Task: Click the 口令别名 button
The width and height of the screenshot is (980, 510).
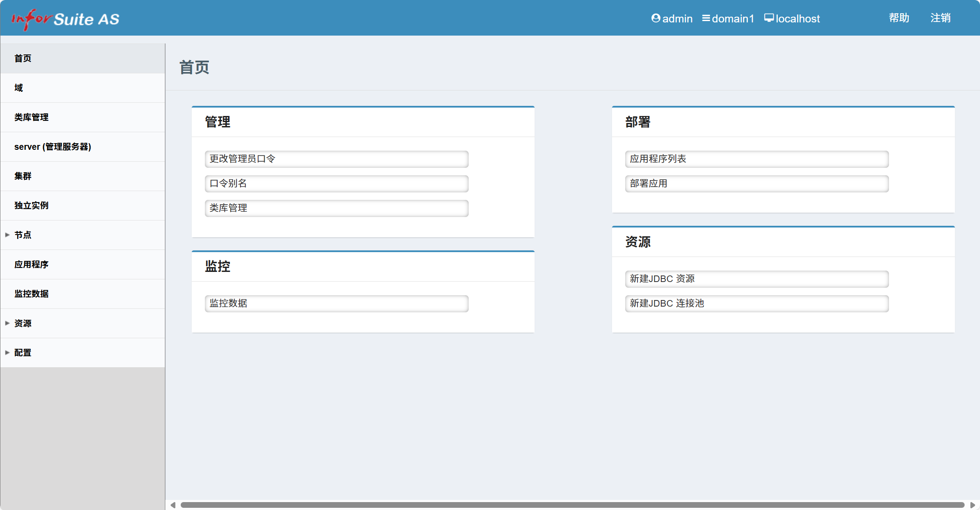Action: (x=336, y=184)
